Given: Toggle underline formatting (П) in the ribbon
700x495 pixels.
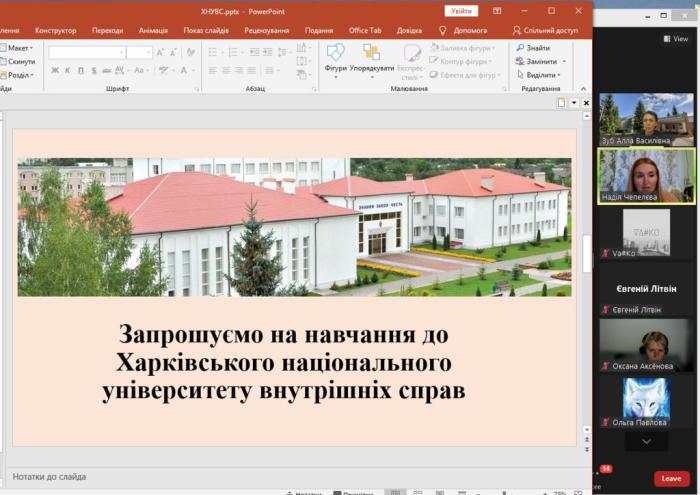Looking at the screenshot, I should click(x=81, y=71).
